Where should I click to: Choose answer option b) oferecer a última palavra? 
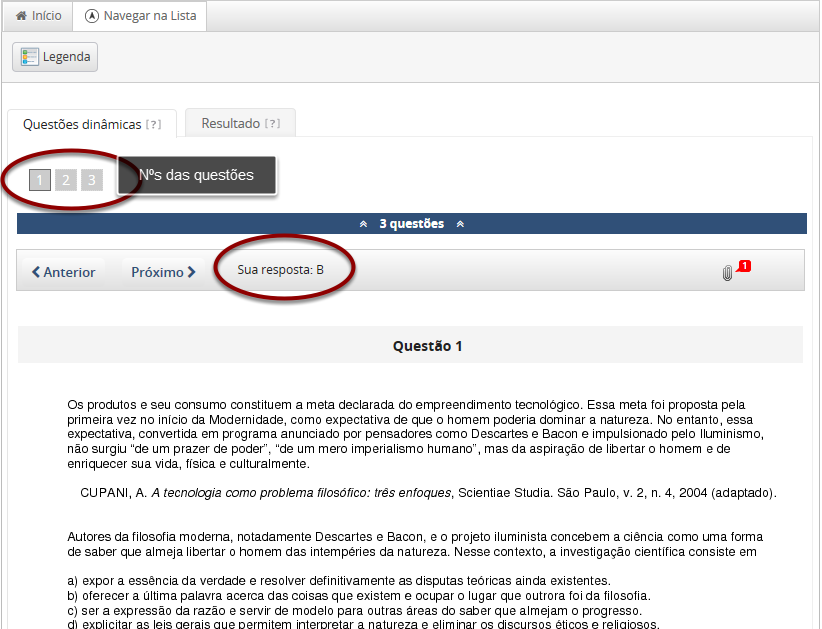[358, 596]
